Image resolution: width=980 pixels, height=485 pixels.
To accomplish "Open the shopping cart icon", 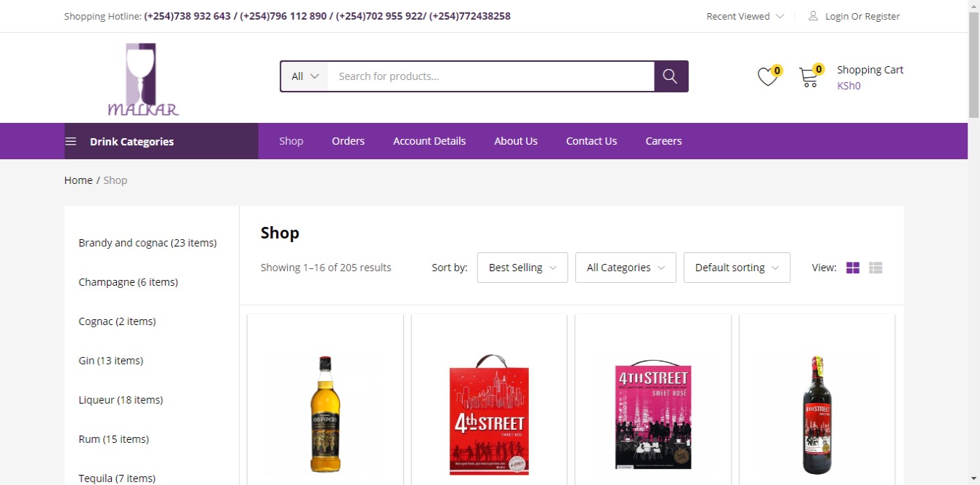I will point(808,77).
